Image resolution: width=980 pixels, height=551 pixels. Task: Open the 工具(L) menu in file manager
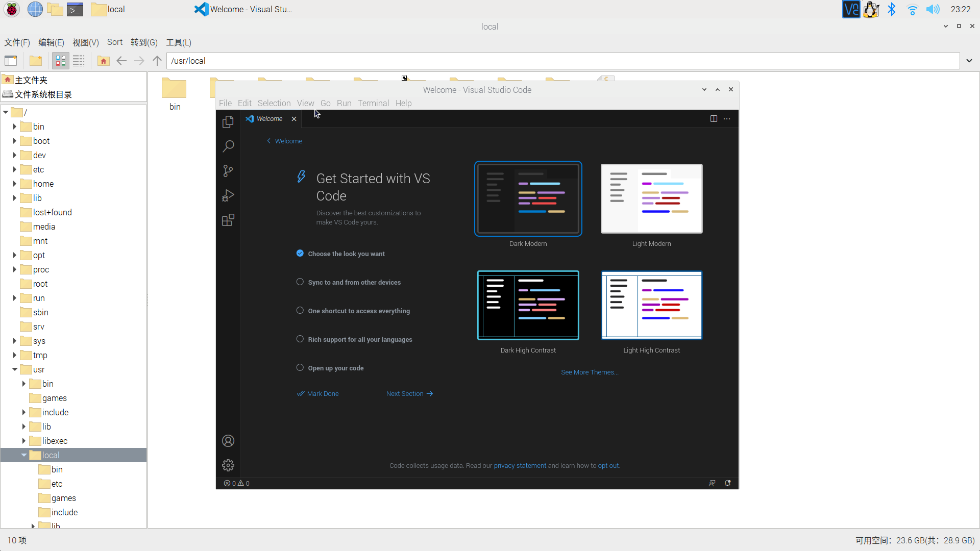179,42
